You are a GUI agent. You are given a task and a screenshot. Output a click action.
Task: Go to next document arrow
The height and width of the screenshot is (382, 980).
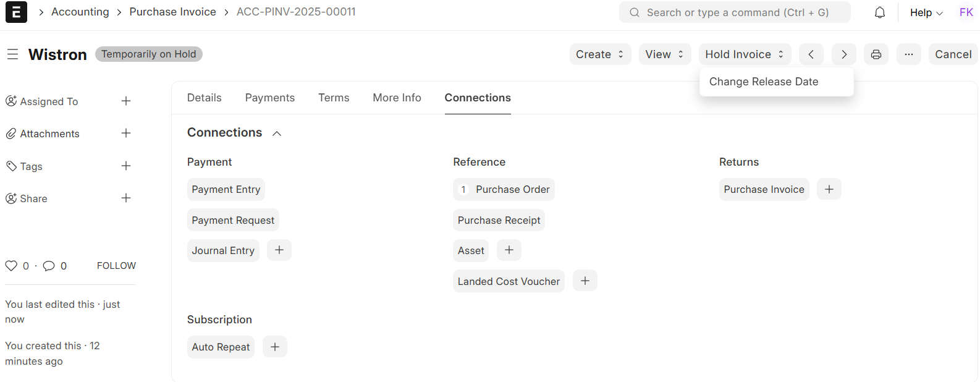[843, 54]
